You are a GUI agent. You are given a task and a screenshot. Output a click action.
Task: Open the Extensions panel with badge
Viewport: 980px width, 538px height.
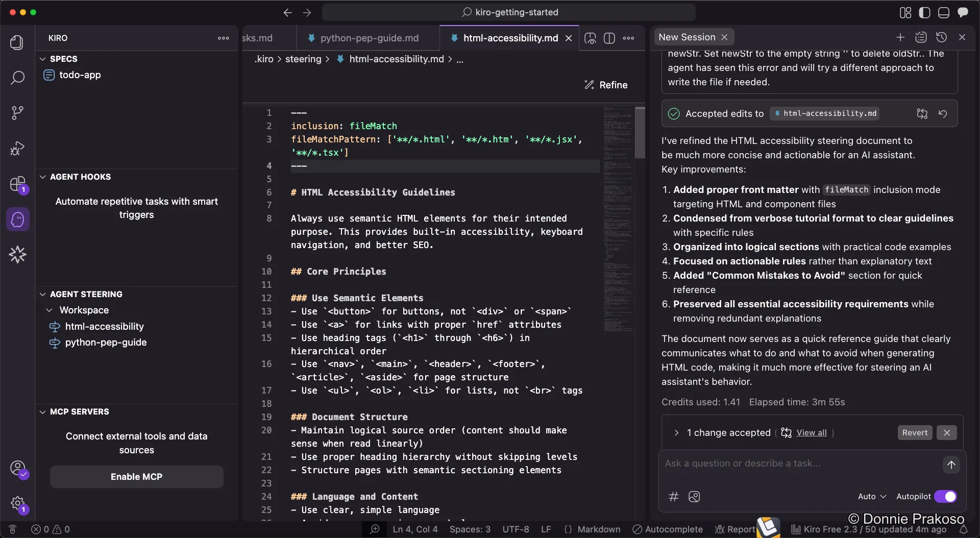17,184
